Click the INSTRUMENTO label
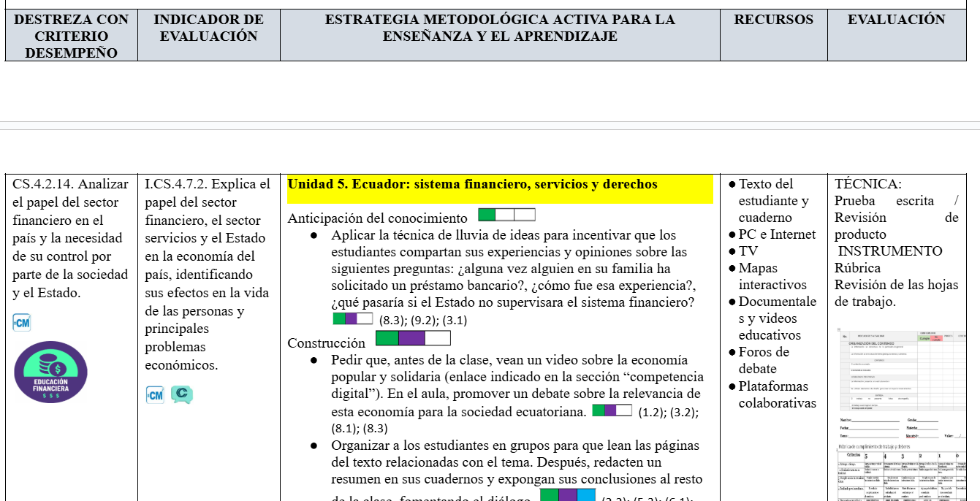The width and height of the screenshot is (980, 501). coord(890,251)
